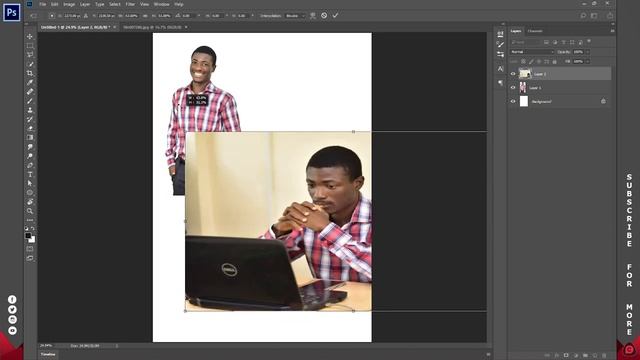Click the foreground color swatch
Screen dimensions: 640x360
(x=28, y=236)
